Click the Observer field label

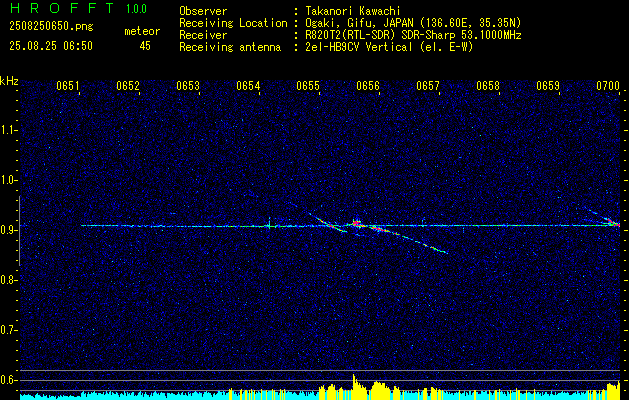(x=203, y=11)
